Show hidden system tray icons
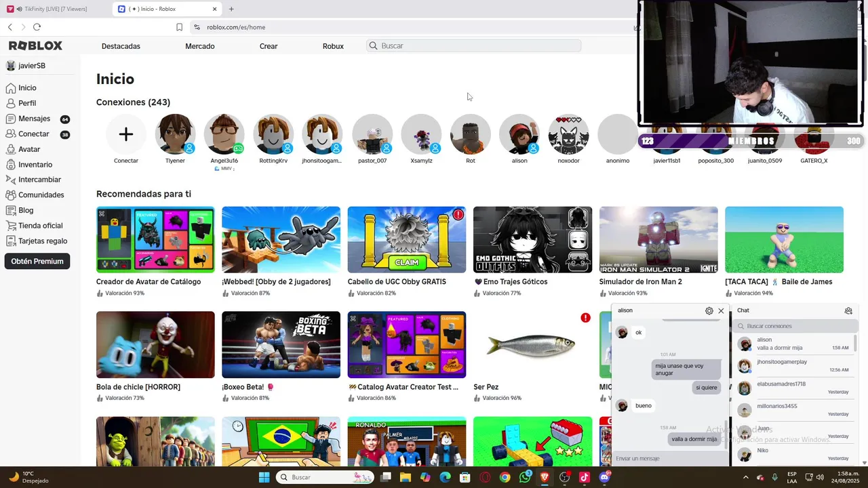Viewport: 868px width, 488px height. pos(745,477)
